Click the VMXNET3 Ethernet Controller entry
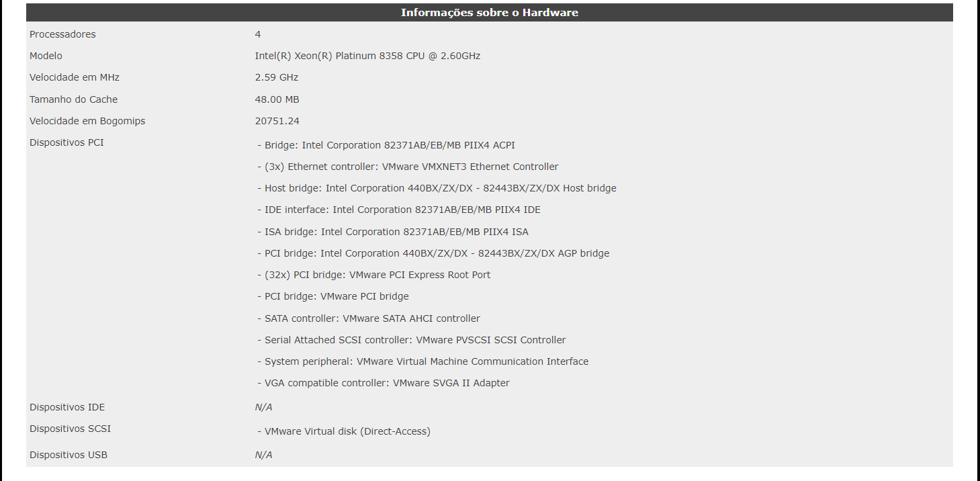 click(x=408, y=167)
